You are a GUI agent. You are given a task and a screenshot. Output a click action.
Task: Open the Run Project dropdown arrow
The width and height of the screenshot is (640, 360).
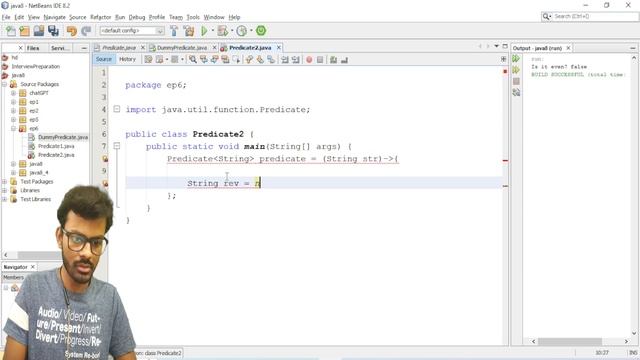point(212,31)
